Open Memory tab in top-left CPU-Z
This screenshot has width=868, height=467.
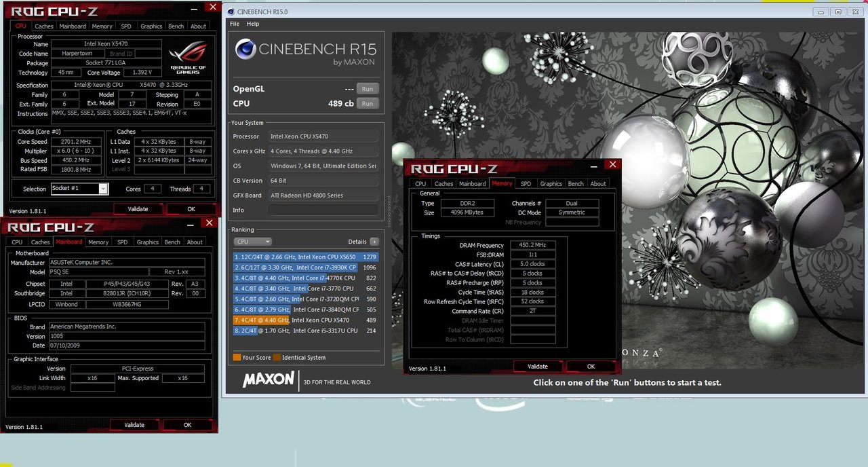click(102, 26)
